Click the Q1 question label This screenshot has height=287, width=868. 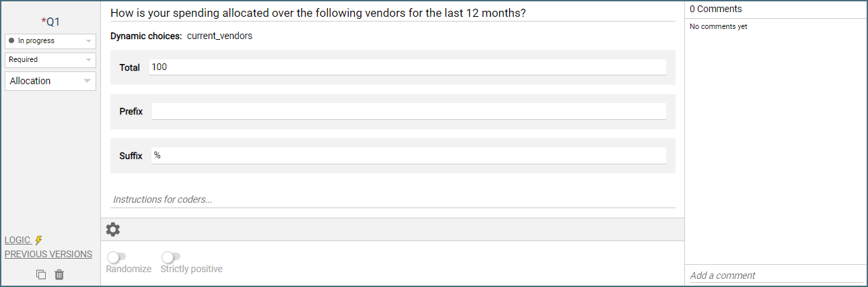tap(50, 22)
